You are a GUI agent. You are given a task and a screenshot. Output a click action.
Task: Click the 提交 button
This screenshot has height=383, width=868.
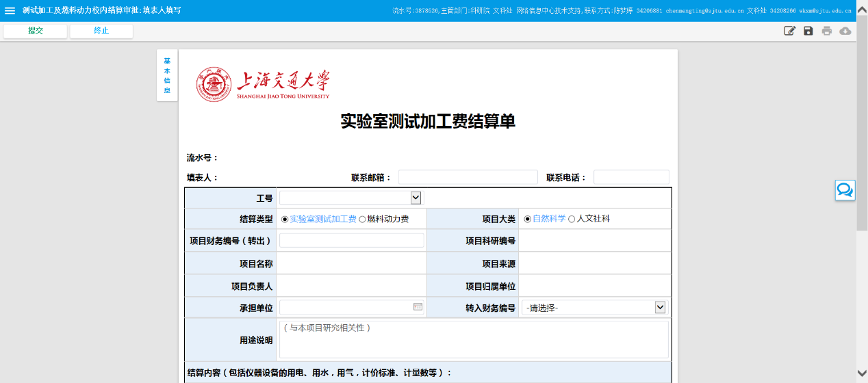[36, 31]
